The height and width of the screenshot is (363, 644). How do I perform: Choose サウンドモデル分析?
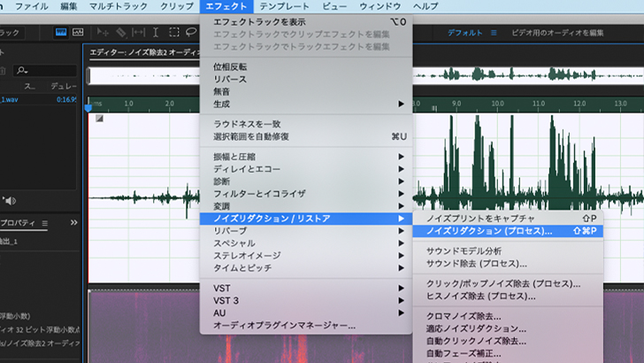(508, 251)
